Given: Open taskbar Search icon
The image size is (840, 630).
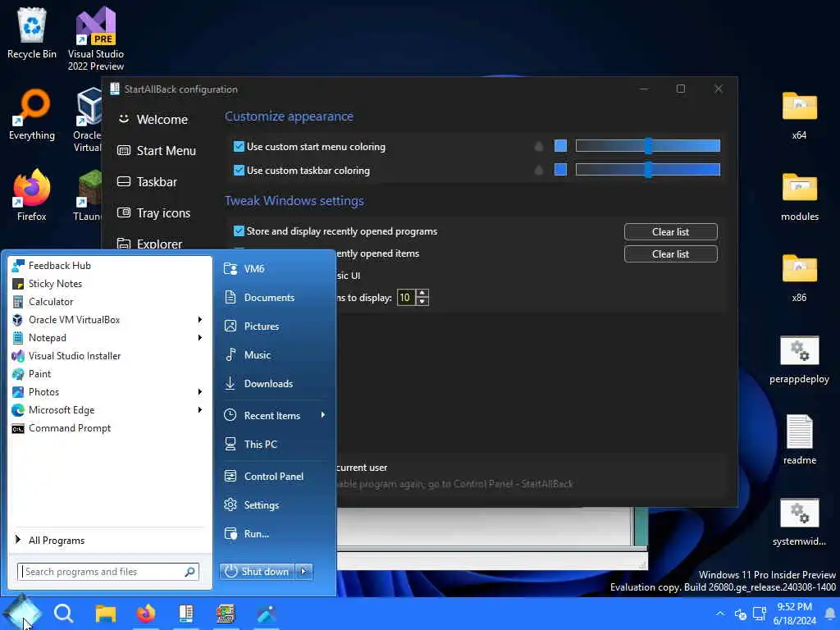Looking at the screenshot, I should click(63, 614).
